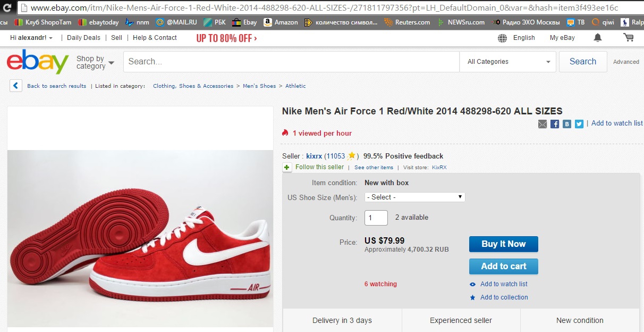Viewport: 644px width, 332px height.
Task: Open the My eBay menu
Action: pos(562,38)
